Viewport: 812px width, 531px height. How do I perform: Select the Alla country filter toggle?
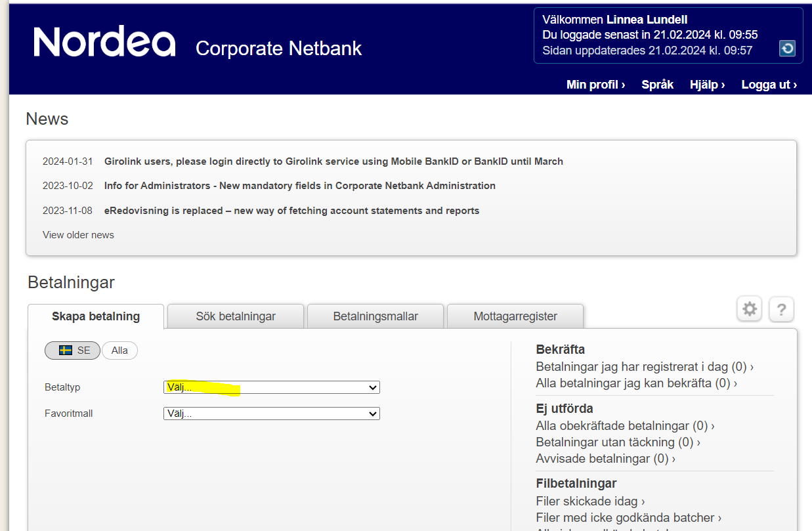pyautogui.click(x=119, y=350)
